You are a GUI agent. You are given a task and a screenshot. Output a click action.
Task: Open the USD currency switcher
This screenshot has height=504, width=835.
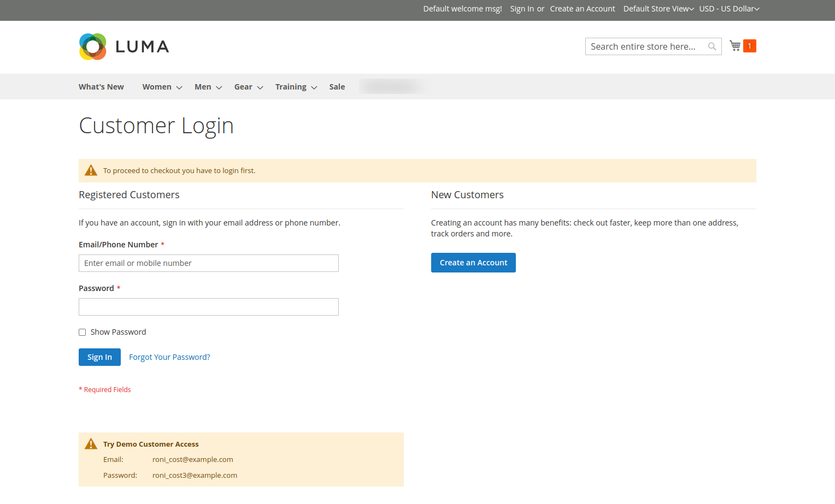[729, 9]
